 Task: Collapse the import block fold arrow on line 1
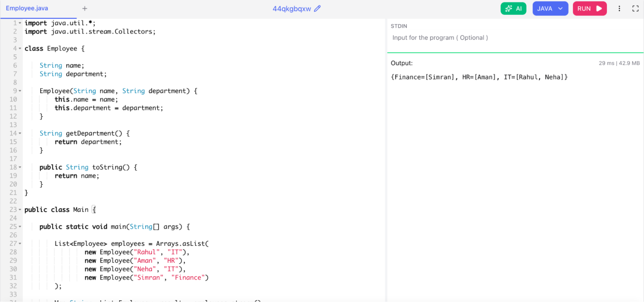(20, 23)
